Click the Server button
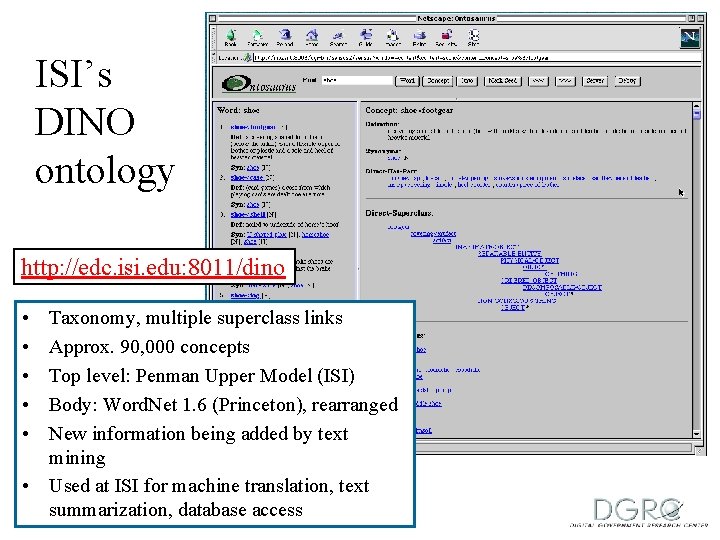The width and height of the screenshot is (720, 540). (x=595, y=81)
